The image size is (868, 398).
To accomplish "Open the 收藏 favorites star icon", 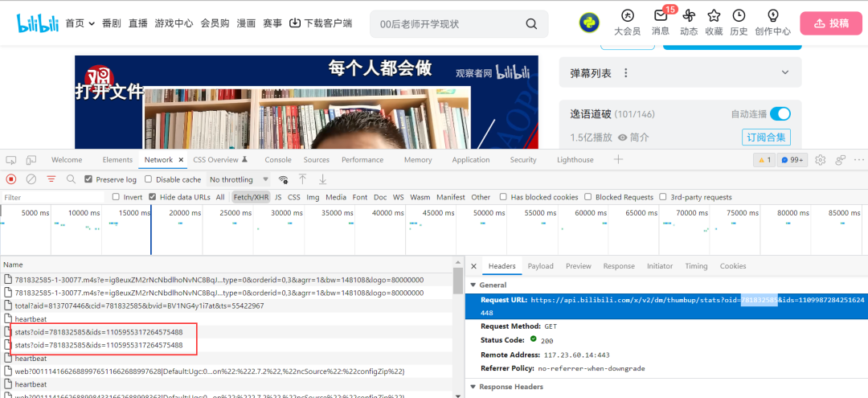I will point(714,15).
